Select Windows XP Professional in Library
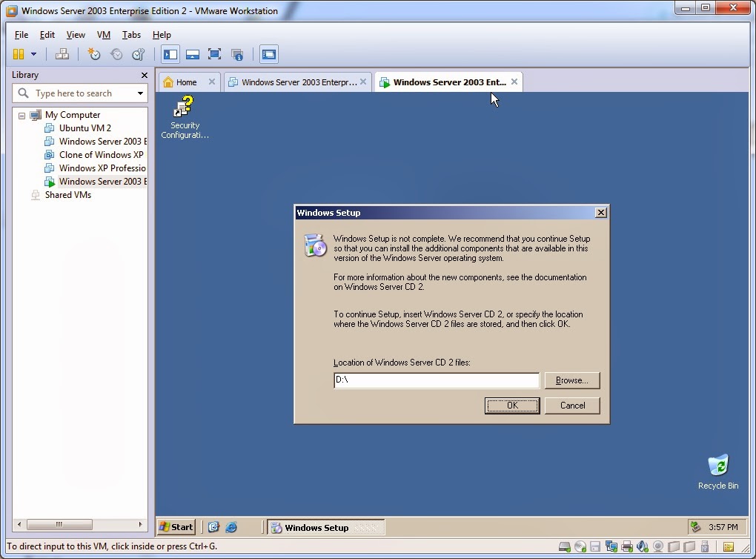Viewport: 756px width, 559px height. point(102,168)
